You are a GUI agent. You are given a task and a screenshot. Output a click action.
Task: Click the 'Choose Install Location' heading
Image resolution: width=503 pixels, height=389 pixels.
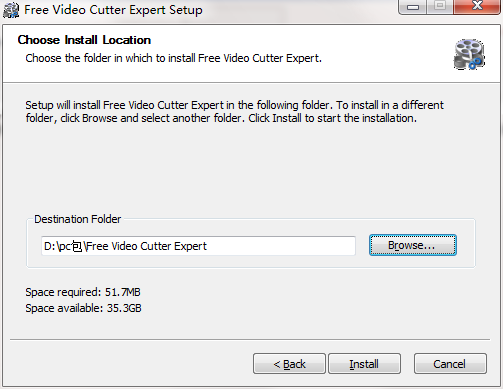coord(84,40)
